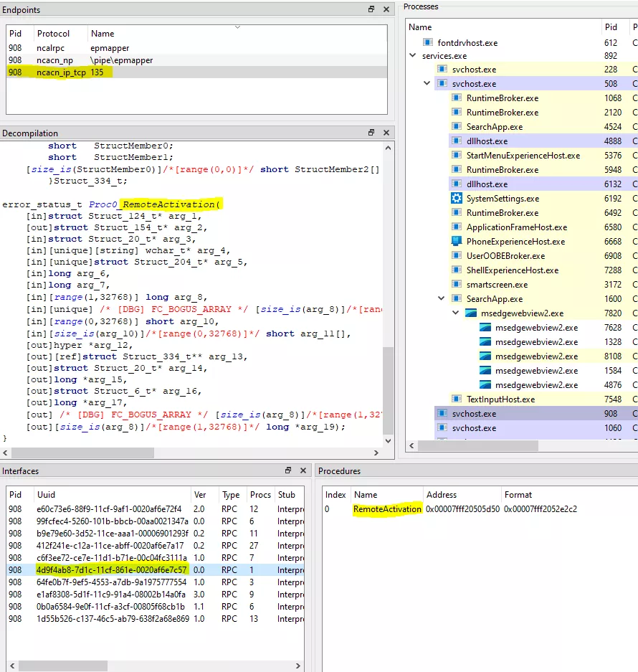Click the dllhost.exe icon for PID 4888

tap(457, 141)
